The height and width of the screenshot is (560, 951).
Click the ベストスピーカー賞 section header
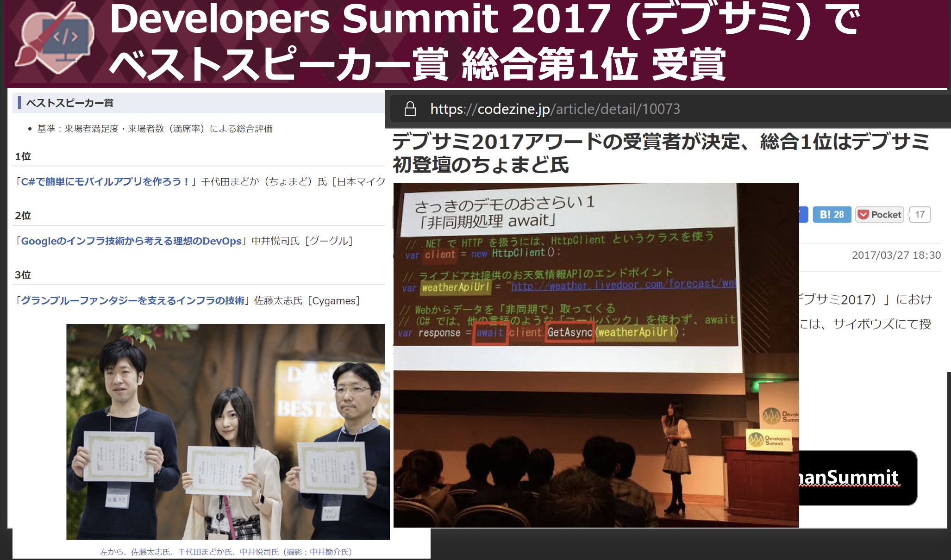tap(69, 103)
